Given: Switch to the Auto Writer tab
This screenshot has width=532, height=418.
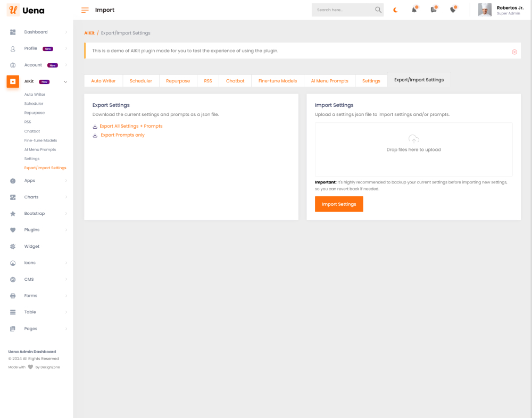Looking at the screenshot, I should [x=103, y=81].
